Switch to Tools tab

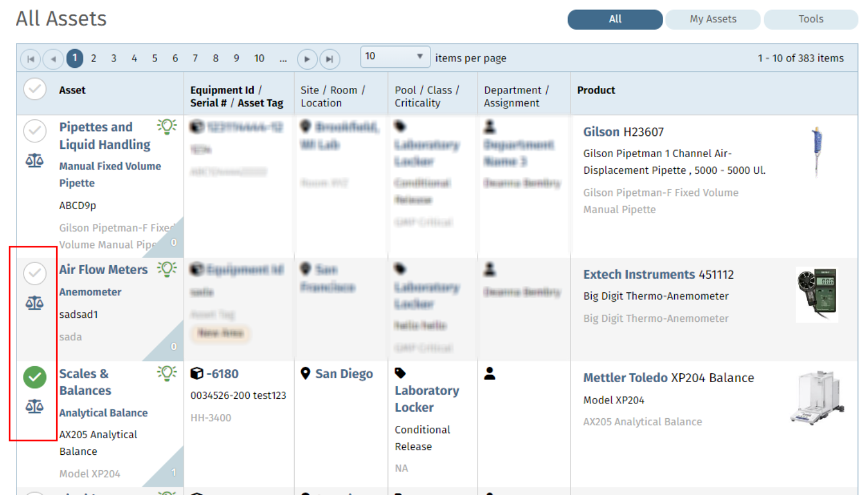[811, 19]
